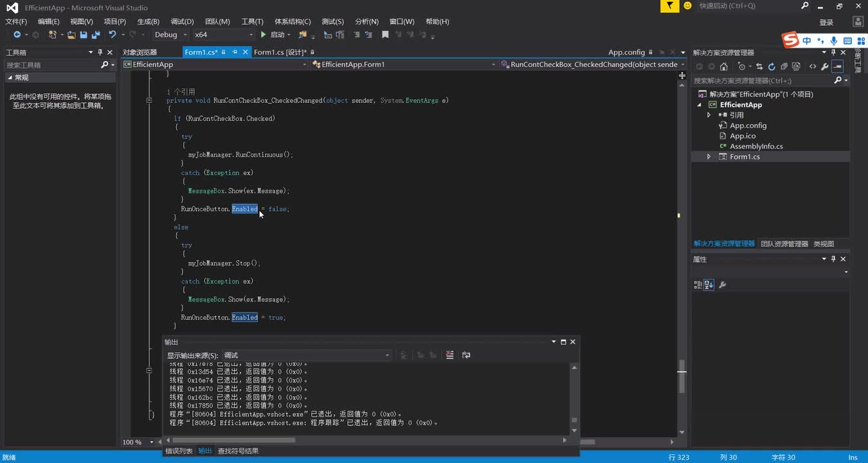Open the 生成(B) menu
Screen dimensions: 868x463
(149, 21)
